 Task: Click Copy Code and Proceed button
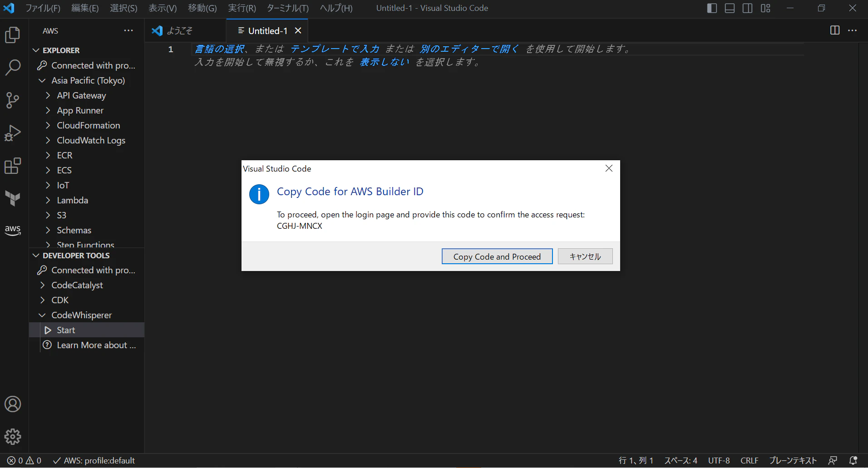[x=497, y=256]
